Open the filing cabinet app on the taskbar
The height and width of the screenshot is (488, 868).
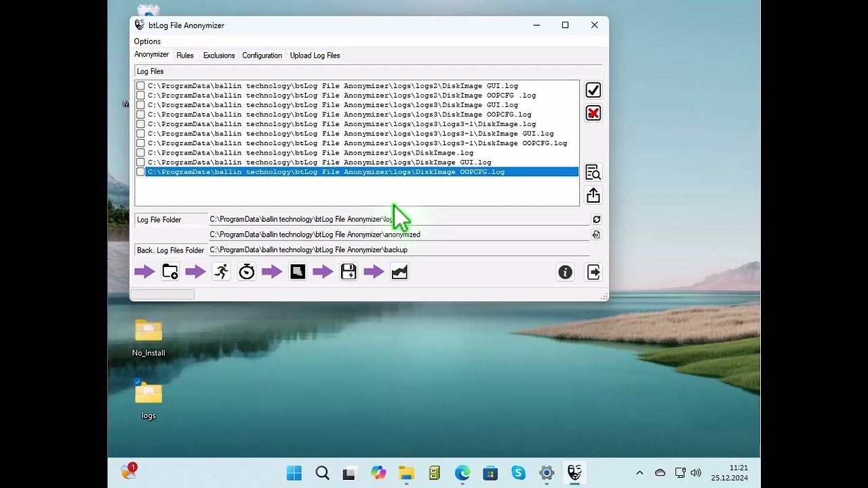435,473
